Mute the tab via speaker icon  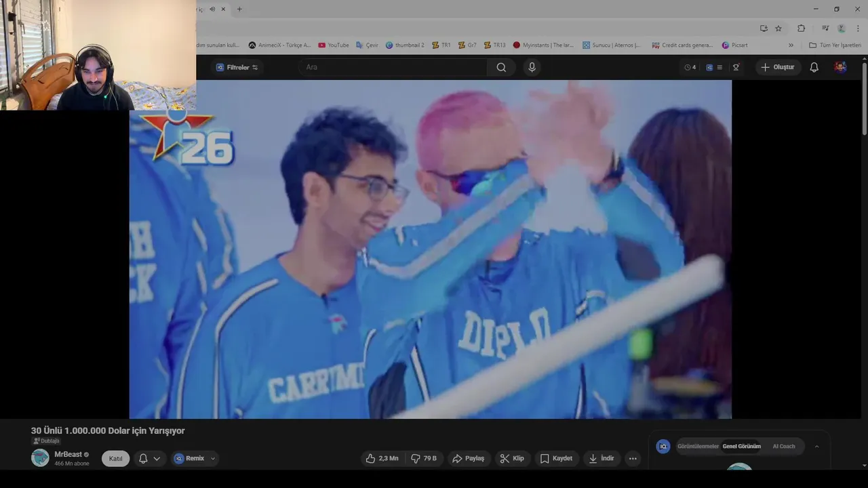212,9
